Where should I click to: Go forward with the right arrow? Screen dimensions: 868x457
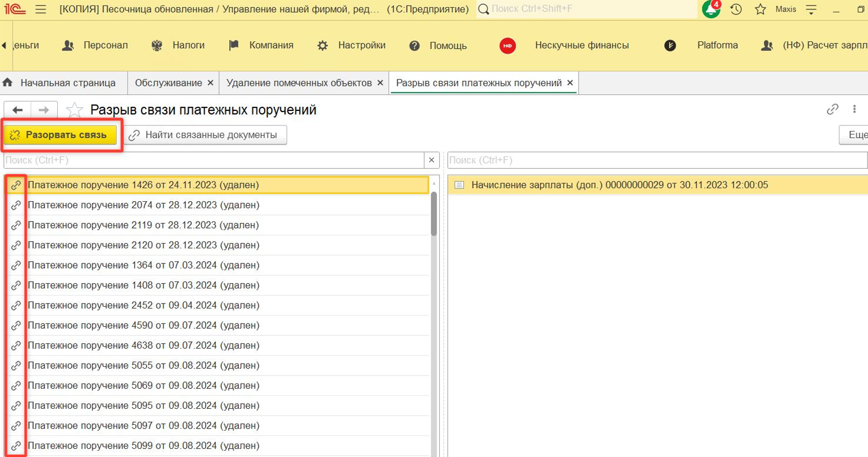pyautogui.click(x=44, y=110)
